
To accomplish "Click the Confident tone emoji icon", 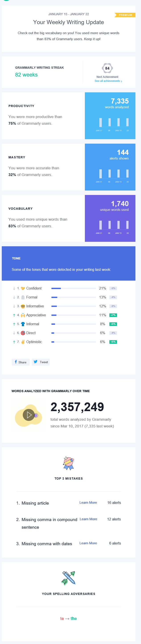I will pyautogui.click(x=23, y=288).
